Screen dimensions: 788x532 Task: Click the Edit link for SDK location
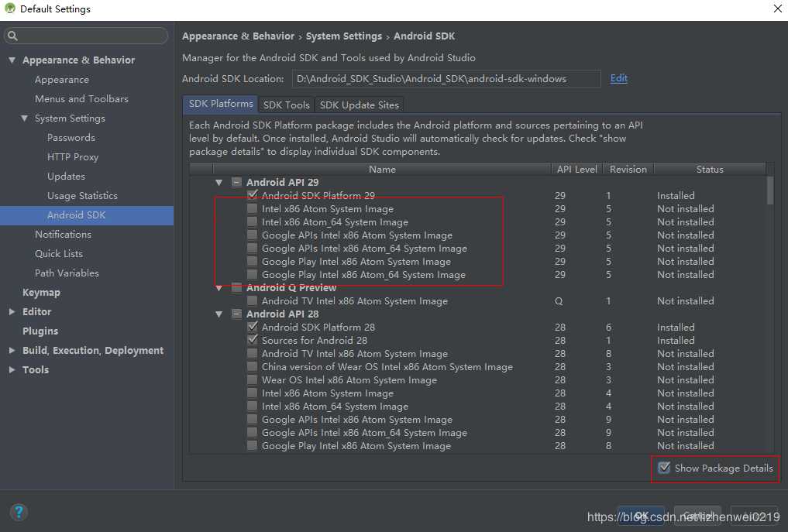(x=618, y=78)
